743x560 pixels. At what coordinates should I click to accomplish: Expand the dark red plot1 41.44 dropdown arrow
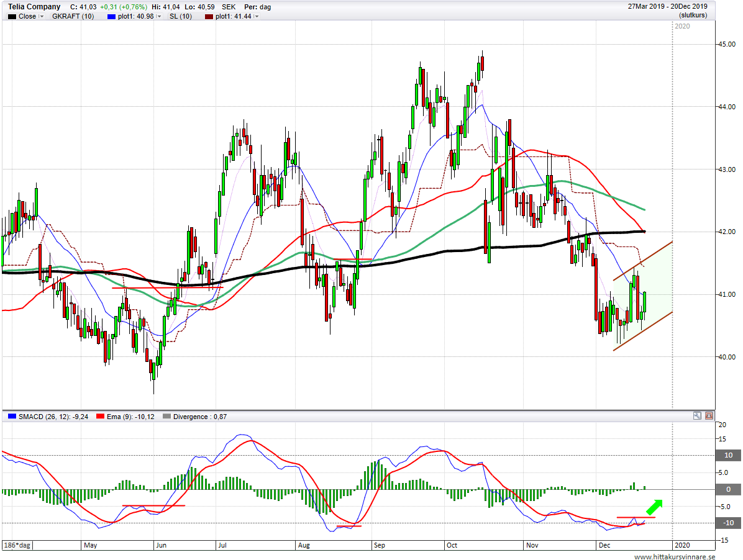point(257,17)
